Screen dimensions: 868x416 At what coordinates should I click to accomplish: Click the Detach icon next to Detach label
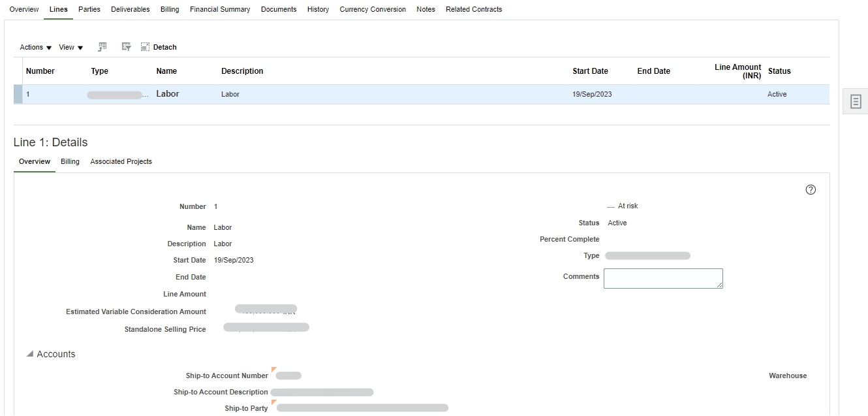[x=144, y=46]
